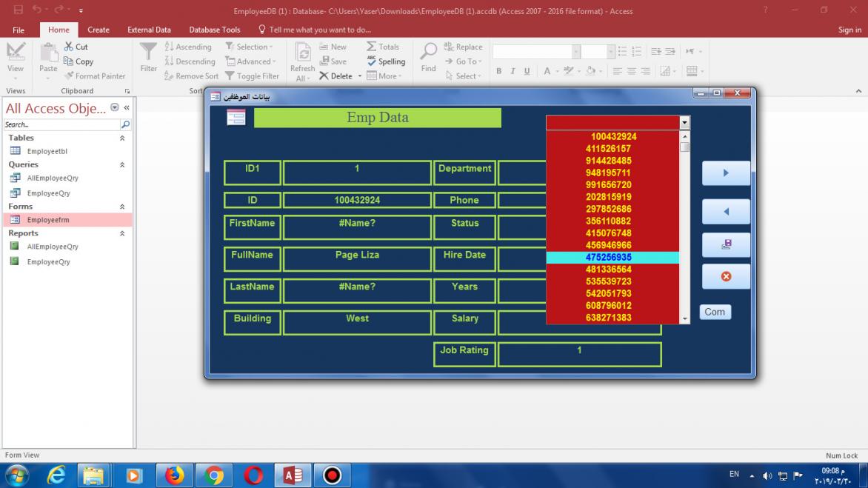Run the Spelling check

386,61
